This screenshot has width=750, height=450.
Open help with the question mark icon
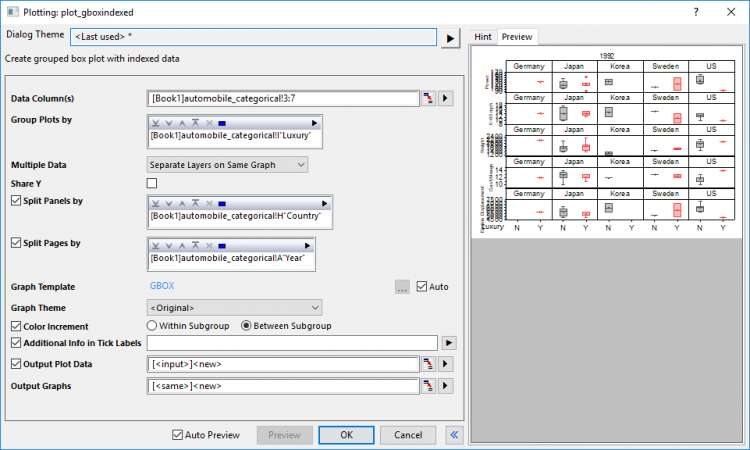click(x=695, y=11)
